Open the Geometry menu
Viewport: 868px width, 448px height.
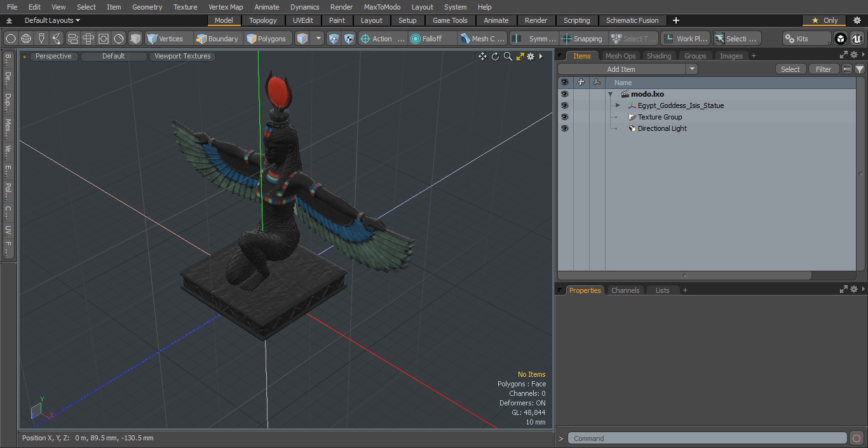pos(147,7)
